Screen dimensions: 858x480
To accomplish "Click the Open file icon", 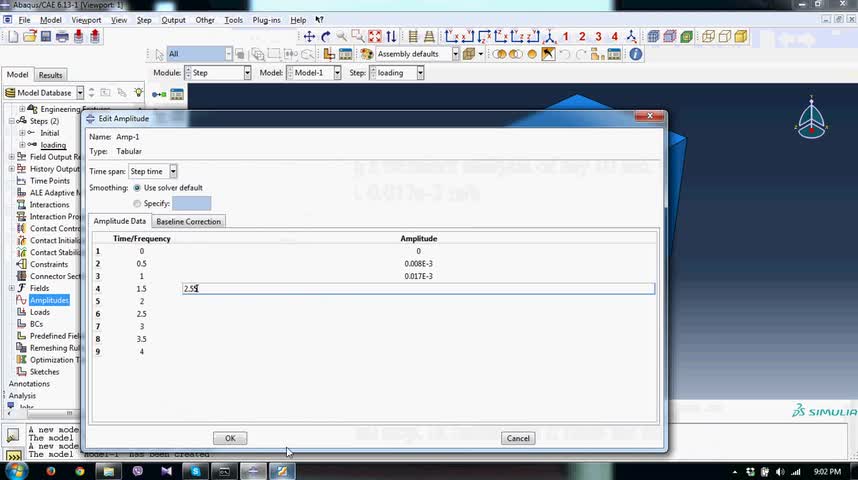I will 30,37.
